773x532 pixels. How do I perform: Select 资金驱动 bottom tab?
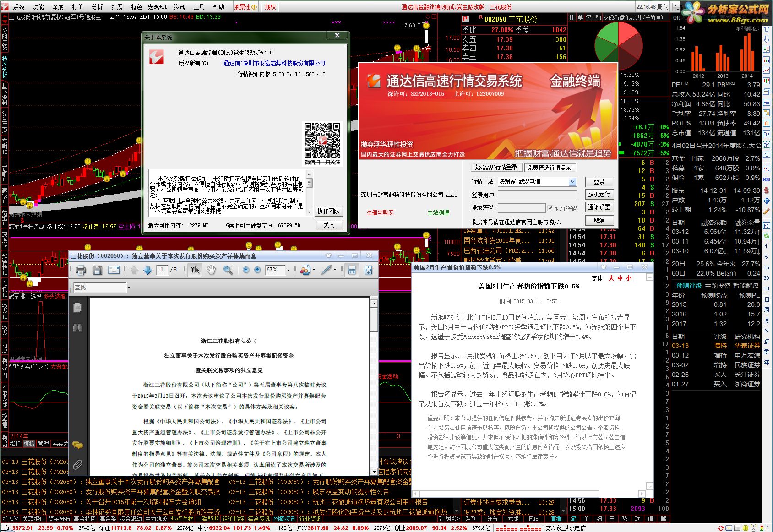[131, 519]
